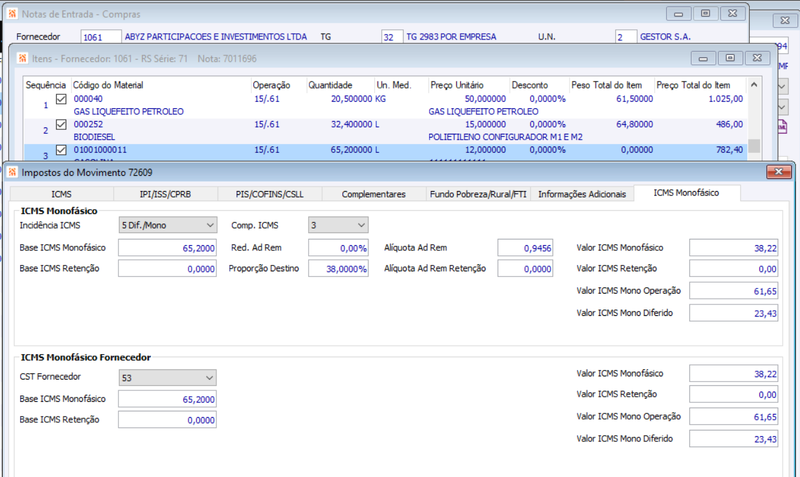Edit the Red. Ad Rem field
Screen dimensions: 800x477
pos(338,248)
